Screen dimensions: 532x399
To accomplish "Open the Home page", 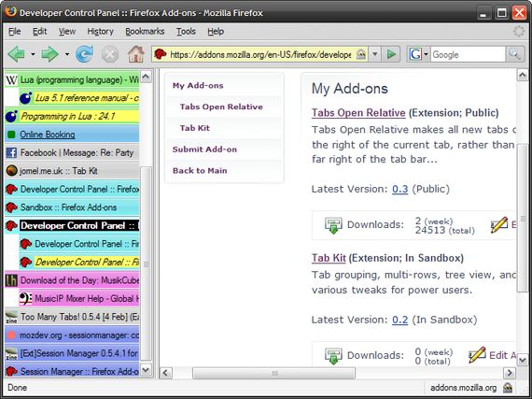I will click(136, 54).
